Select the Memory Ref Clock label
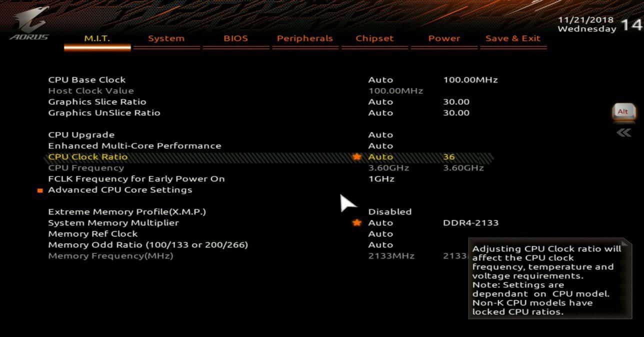The width and height of the screenshot is (644, 337). point(93,234)
